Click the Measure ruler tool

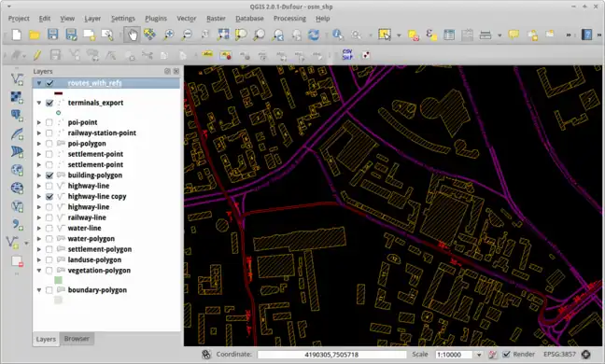click(485, 35)
